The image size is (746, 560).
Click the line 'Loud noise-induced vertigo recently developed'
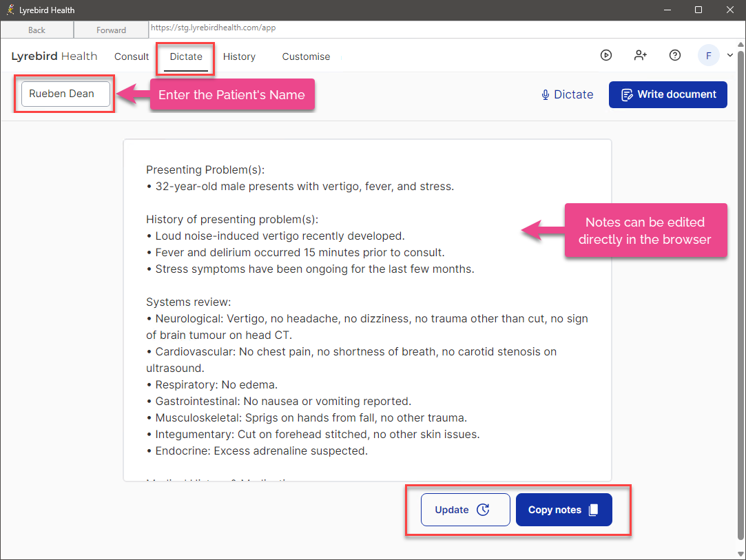click(275, 236)
